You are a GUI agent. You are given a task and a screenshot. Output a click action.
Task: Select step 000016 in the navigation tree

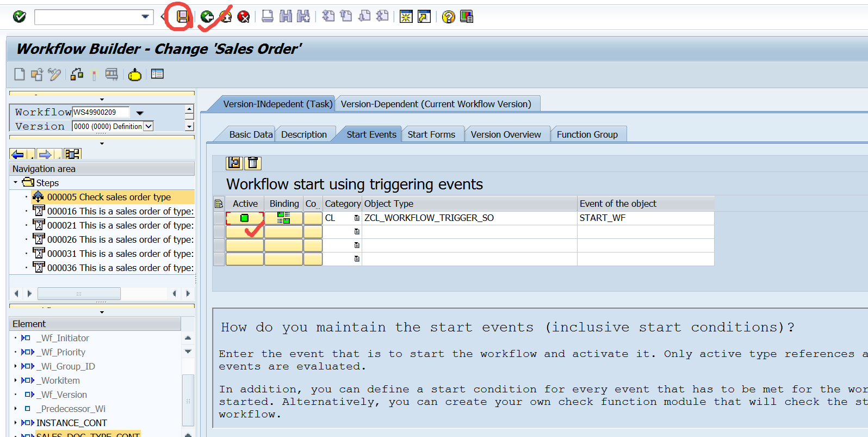tap(120, 211)
